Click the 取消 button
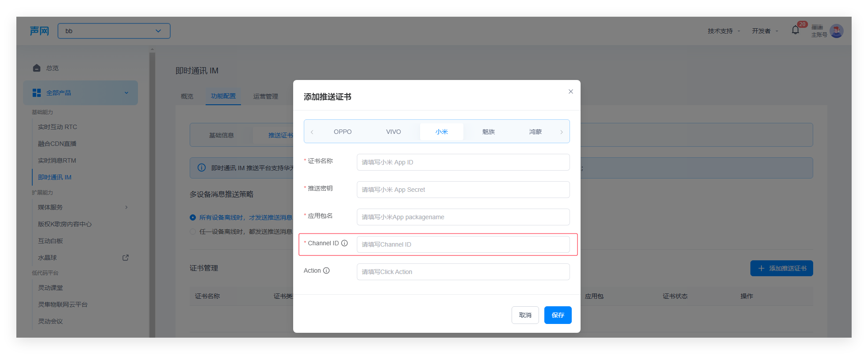Viewport: 868px width, 354px height. (x=525, y=315)
